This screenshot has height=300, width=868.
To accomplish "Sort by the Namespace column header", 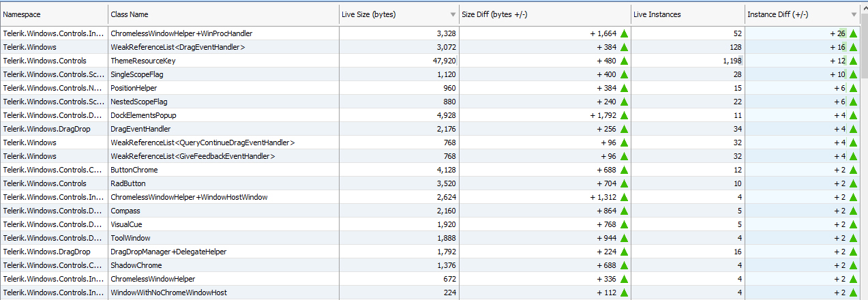I will tap(54, 14).
